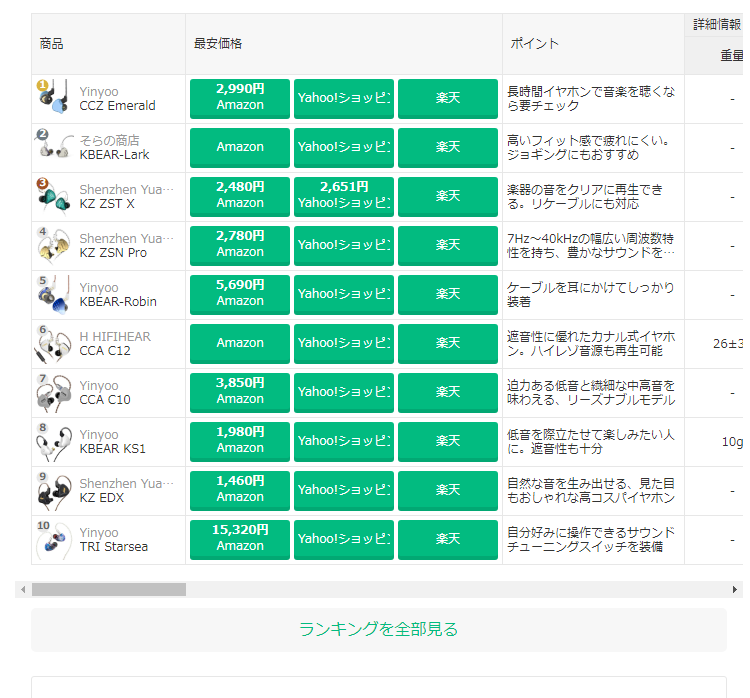Image resolution: width=750 pixels, height=698 pixels.
Task: Click the CCZ Emerald earphone thumbnail
Action: coord(54,97)
